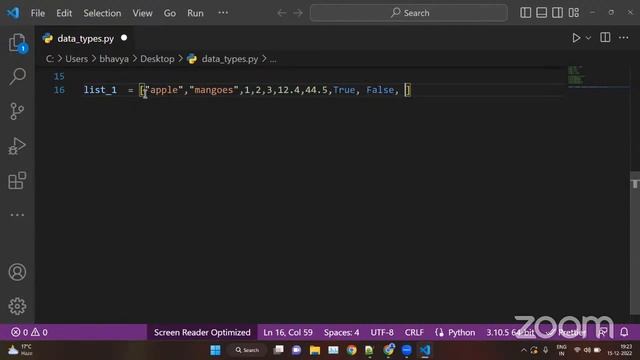Select the data_types.py editor tab
Image resolution: width=640 pixels, height=360 pixels.
click(85, 38)
